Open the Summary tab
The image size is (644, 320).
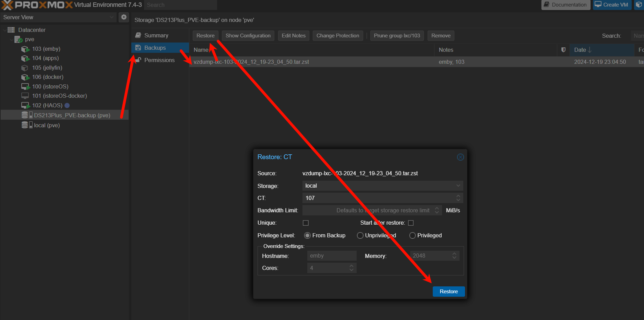(x=160, y=35)
